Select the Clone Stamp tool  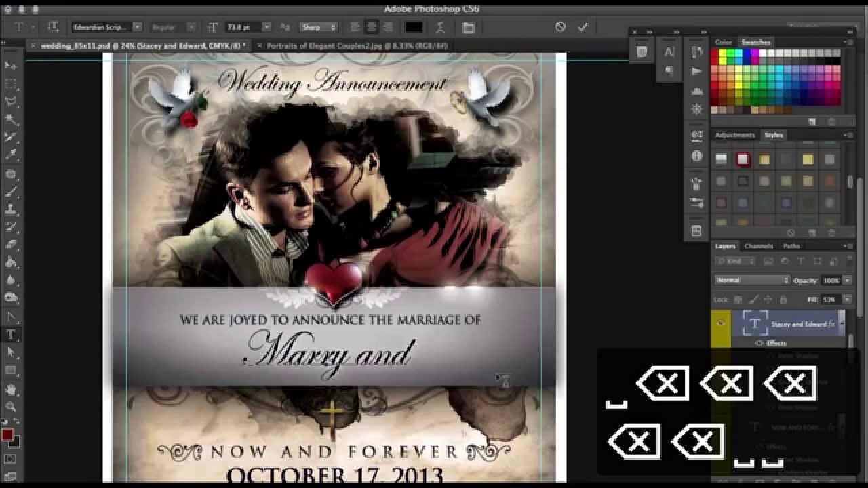click(x=11, y=209)
